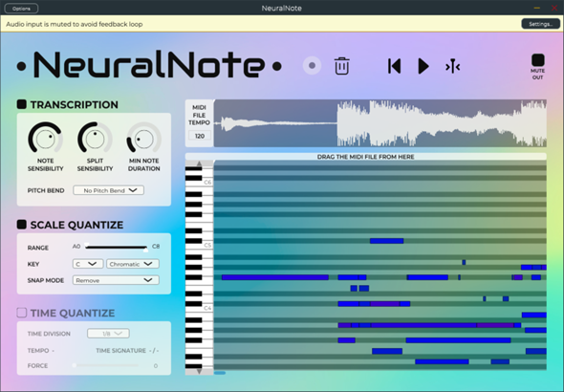Open the Chromatic scale type dropdown

(133, 264)
